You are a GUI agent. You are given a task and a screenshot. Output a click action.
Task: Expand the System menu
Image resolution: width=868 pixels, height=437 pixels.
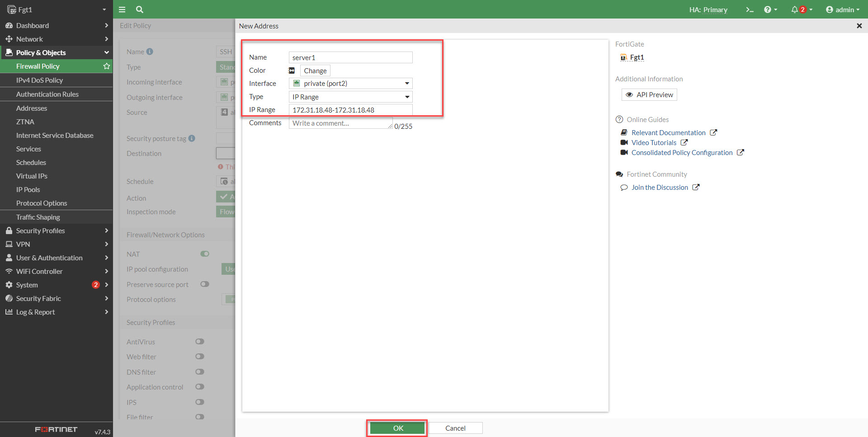coord(57,285)
